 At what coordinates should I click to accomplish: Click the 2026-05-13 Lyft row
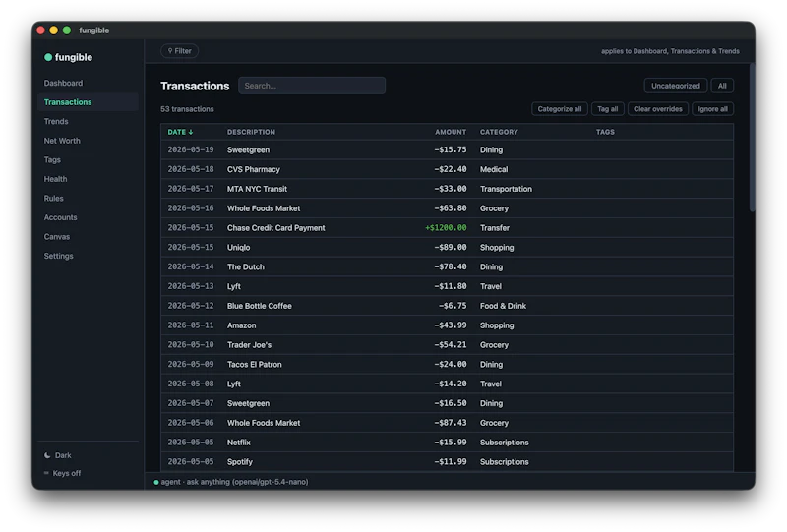point(447,286)
